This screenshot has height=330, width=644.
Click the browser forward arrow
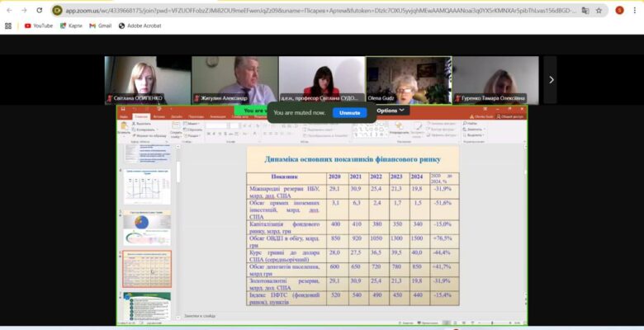(24, 10)
